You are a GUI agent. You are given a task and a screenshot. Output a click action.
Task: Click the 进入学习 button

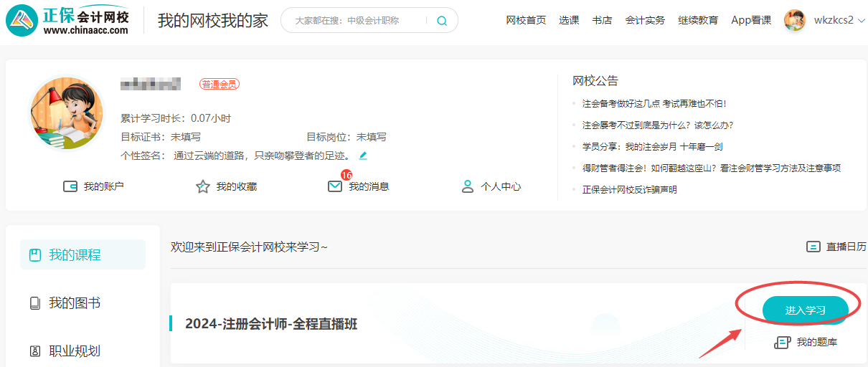pyautogui.click(x=805, y=310)
